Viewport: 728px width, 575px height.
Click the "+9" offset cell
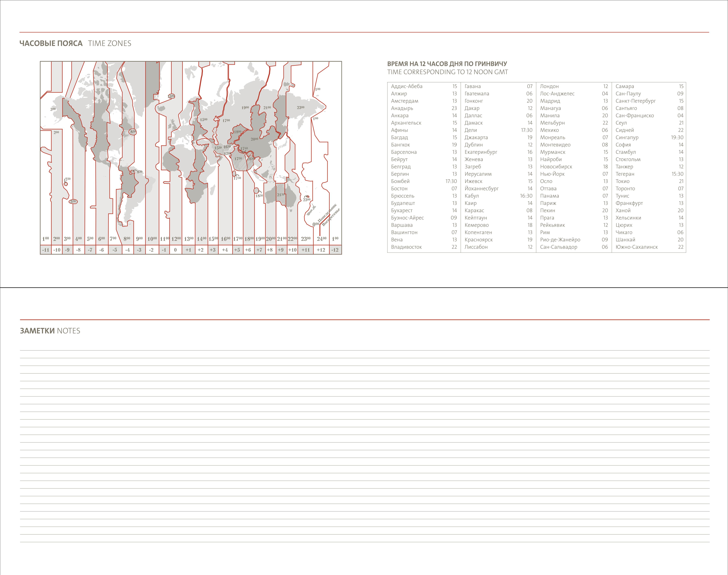[281, 250]
